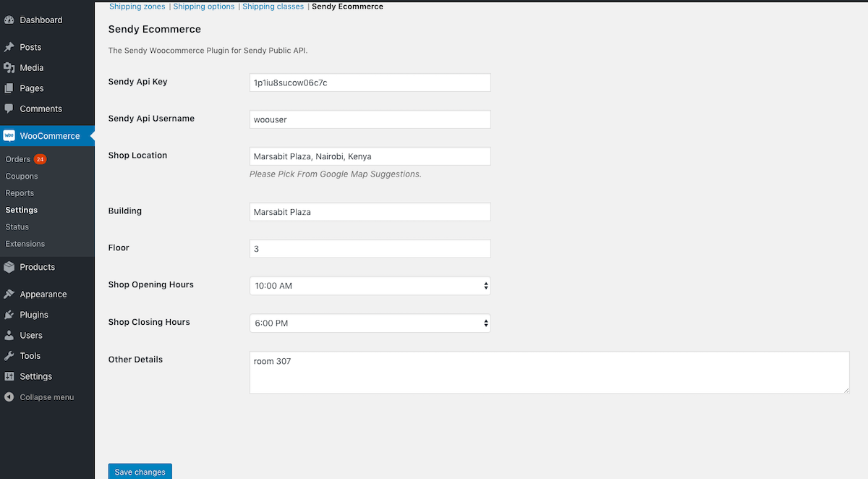Click the Shop Location input field

coord(370,156)
